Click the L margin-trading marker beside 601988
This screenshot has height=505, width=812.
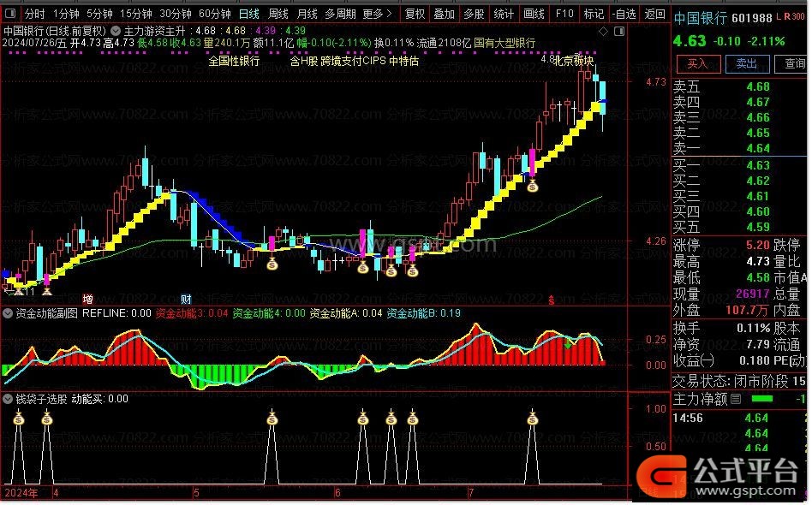[779, 17]
